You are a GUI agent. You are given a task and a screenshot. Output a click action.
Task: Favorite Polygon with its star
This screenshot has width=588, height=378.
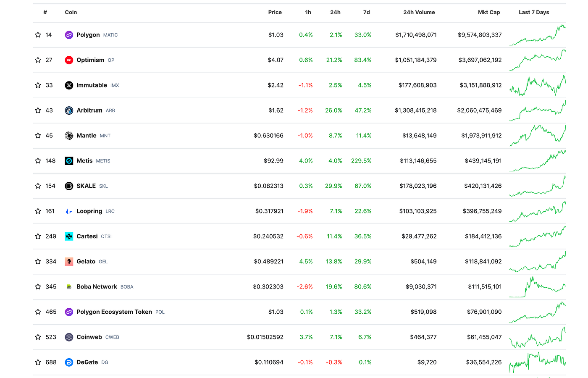(38, 35)
